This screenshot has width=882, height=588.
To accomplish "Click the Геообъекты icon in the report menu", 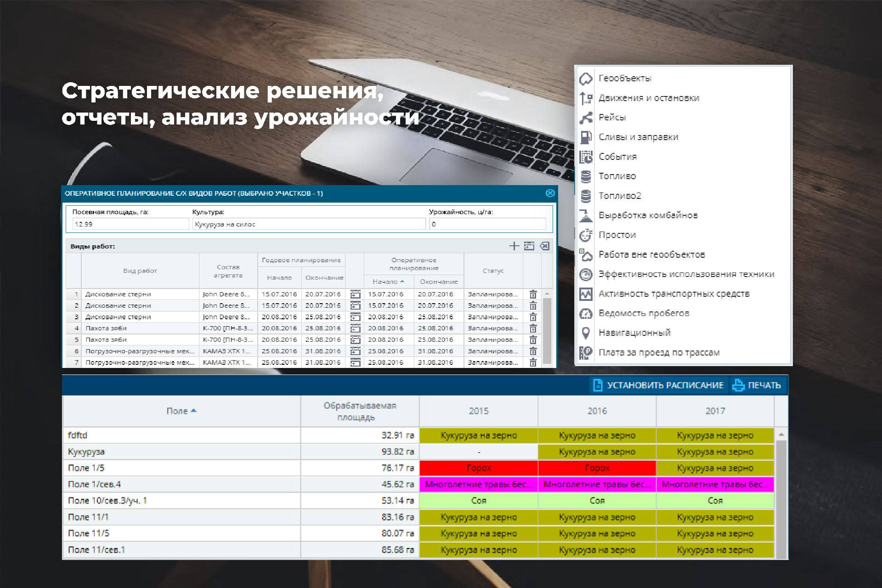I will [586, 79].
